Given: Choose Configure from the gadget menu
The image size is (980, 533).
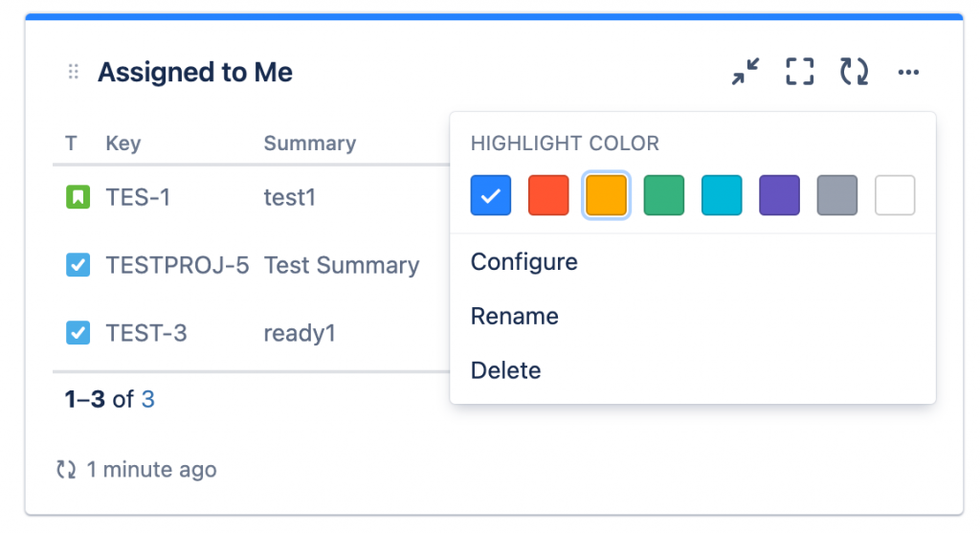Looking at the screenshot, I should click(x=524, y=262).
